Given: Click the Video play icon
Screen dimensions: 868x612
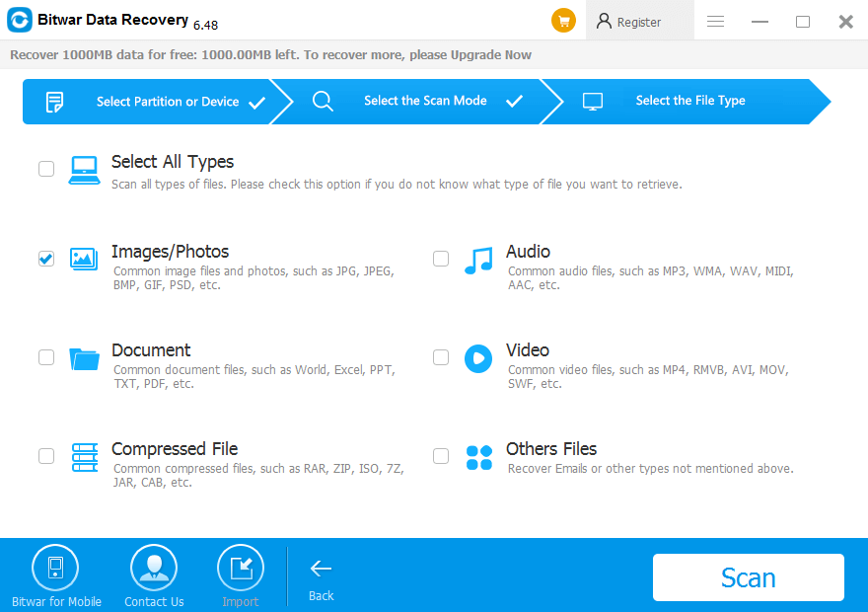Looking at the screenshot, I should 478,358.
